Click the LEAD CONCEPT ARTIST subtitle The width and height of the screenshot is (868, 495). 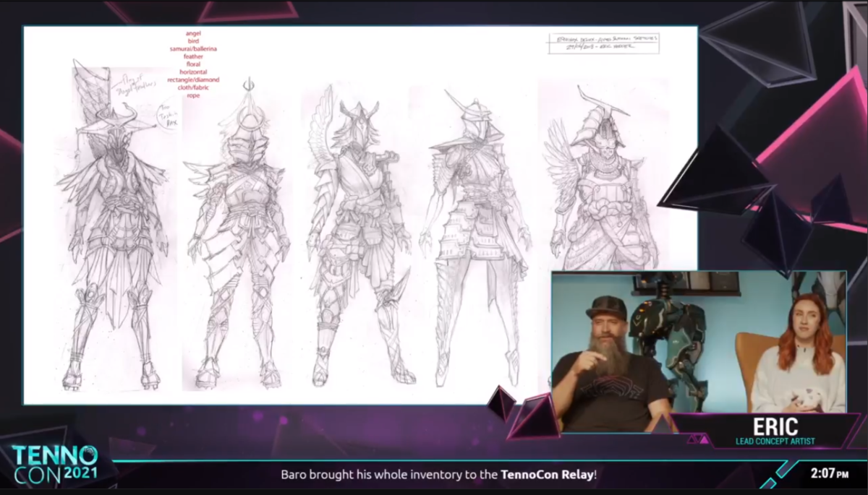[x=775, y=442]
